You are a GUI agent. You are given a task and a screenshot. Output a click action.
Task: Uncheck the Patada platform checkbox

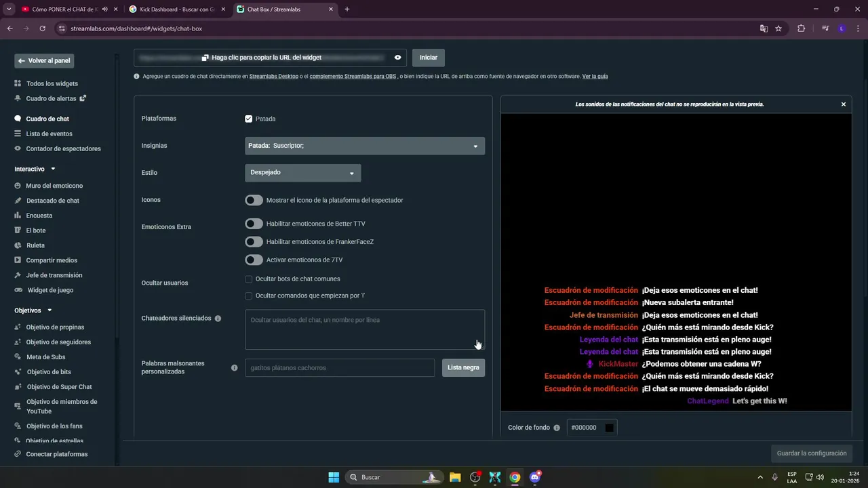click(x=248, y=119)
